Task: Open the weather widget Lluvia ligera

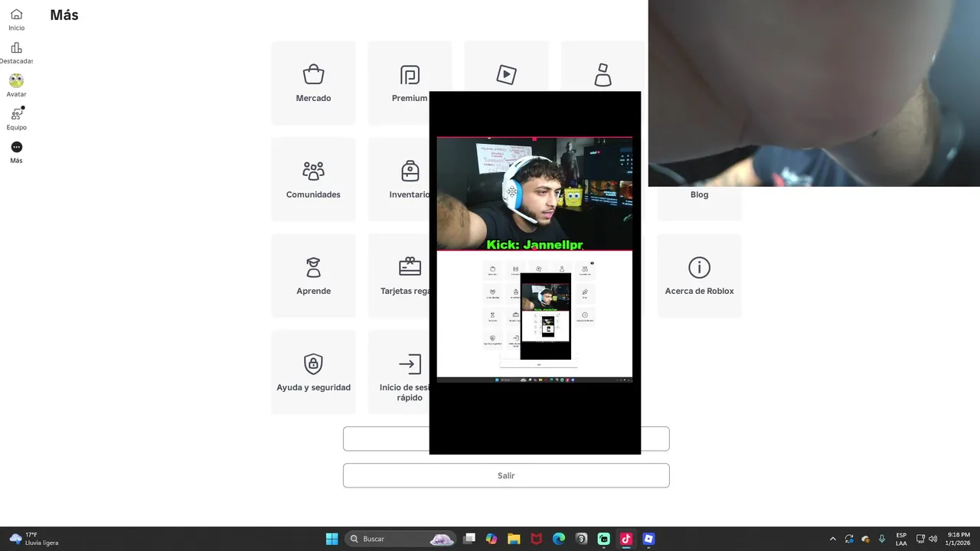Action: coord(34,539)
